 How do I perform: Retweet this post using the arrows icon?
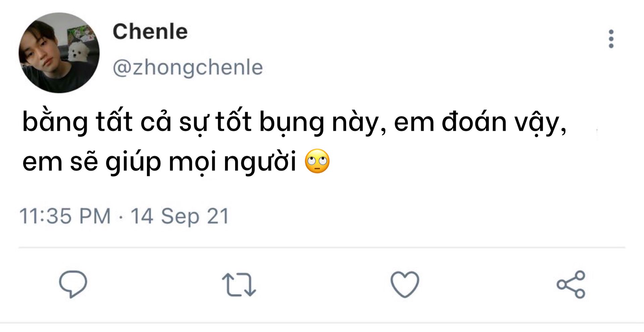click(x=239, y=285)
